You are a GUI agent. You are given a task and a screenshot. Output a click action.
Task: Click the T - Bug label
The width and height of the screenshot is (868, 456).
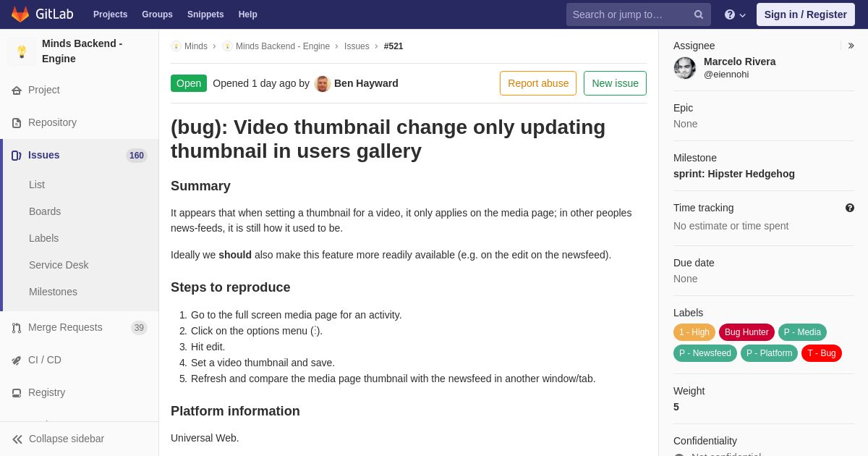click(x=822, y=353)
